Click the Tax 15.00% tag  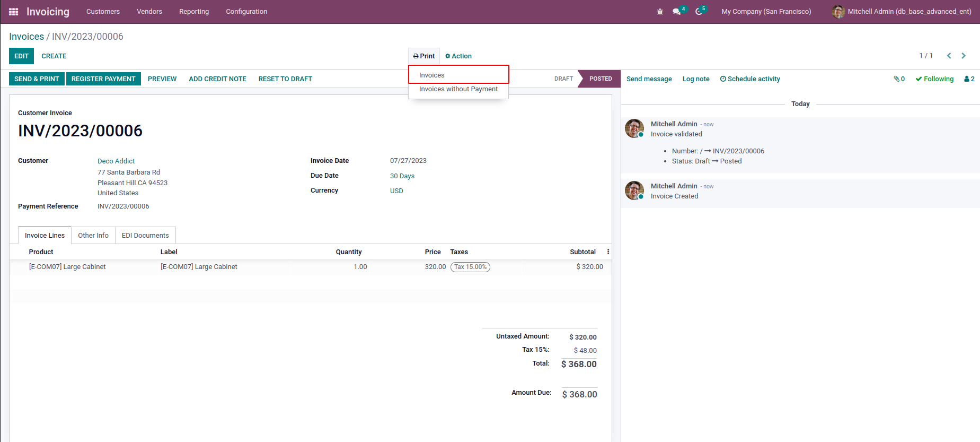pyautogui.click(x=470, y=267)
